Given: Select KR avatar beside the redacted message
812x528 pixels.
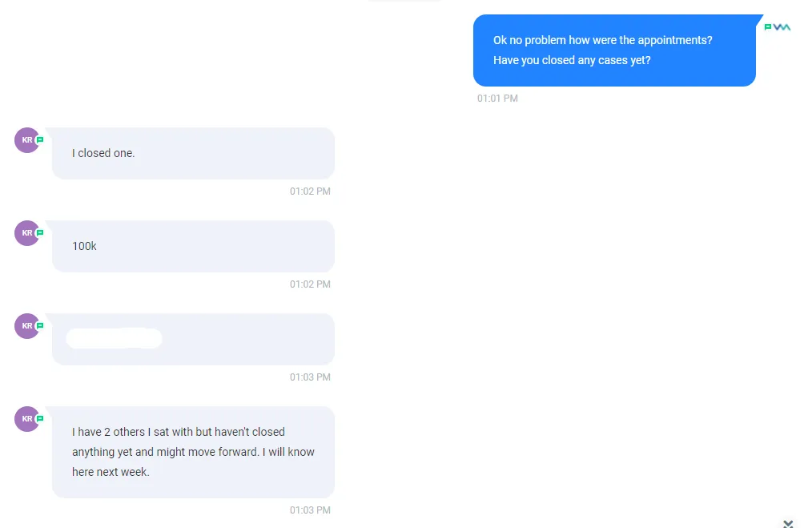Looking at the screenshot, I should point(27,326).
